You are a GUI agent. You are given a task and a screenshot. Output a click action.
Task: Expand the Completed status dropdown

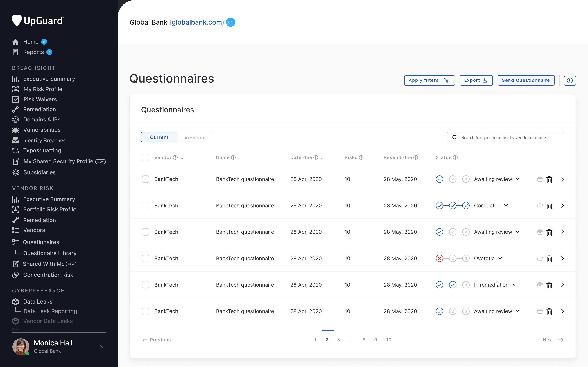point(506,206)
